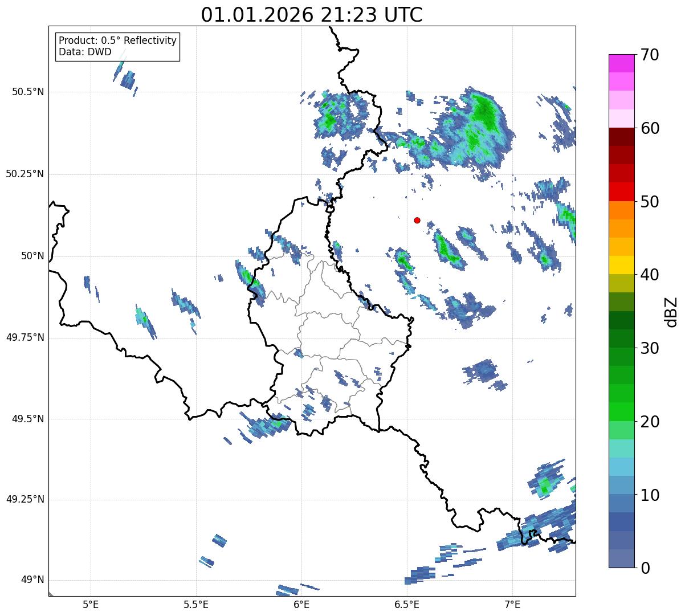
Task: Click the latitude label 49.75°N
Action: pyautogui.click(x=25, y=337)
